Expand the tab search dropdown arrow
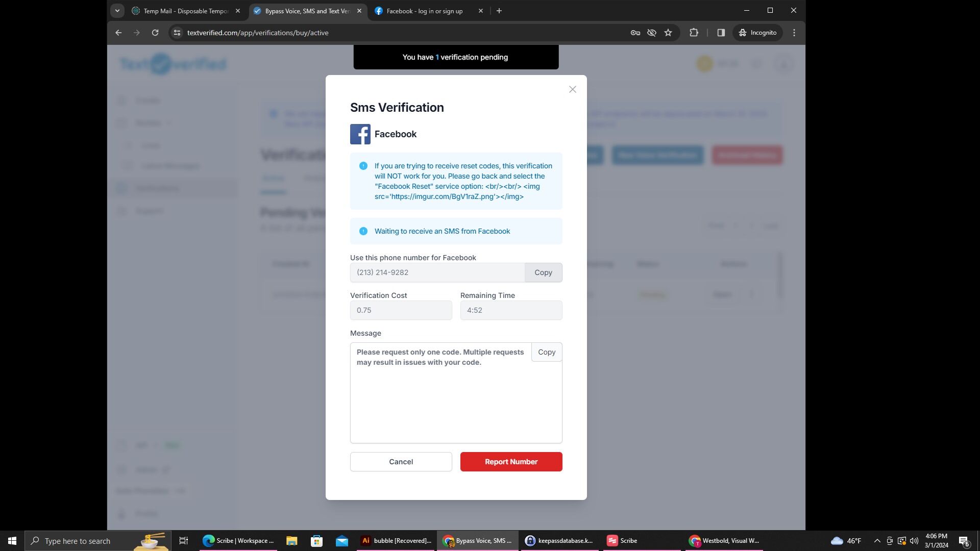Viewport: 980px width, 551px height. pos(117,11)
